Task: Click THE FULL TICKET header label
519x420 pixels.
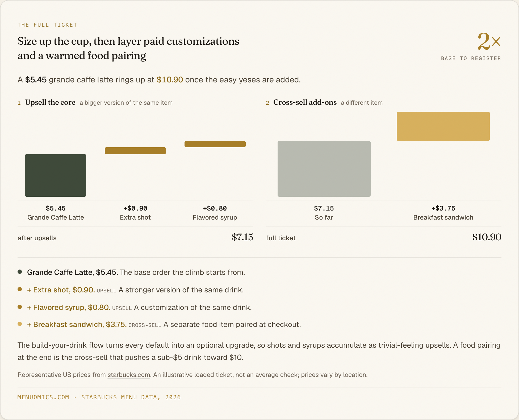Action: [47, 25]
